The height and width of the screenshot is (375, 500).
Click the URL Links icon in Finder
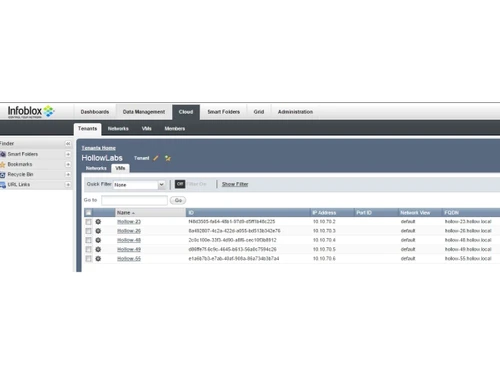[x=3, y=185]
